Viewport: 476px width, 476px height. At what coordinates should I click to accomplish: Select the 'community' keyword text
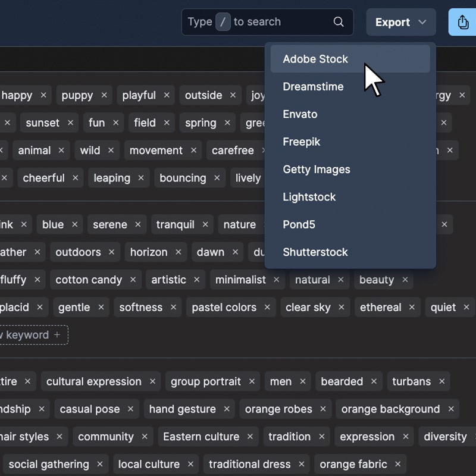click(106, 437)
